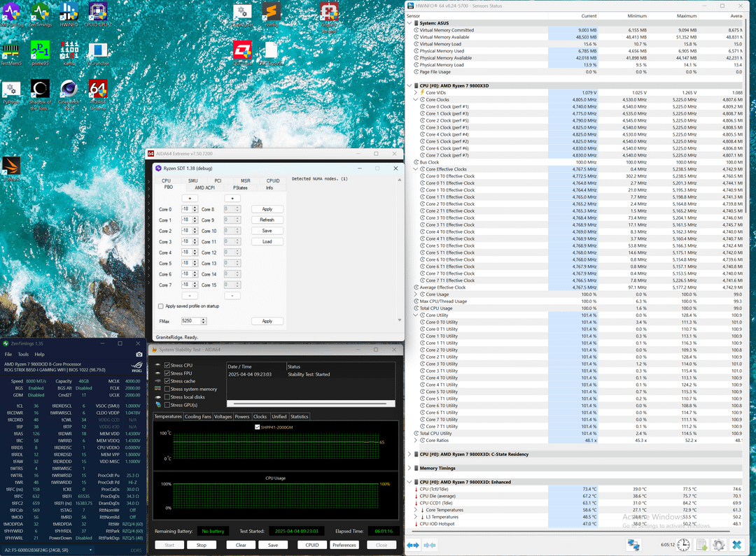Launch the OCCT.exe desktop icon

click(x=242, y=53)
